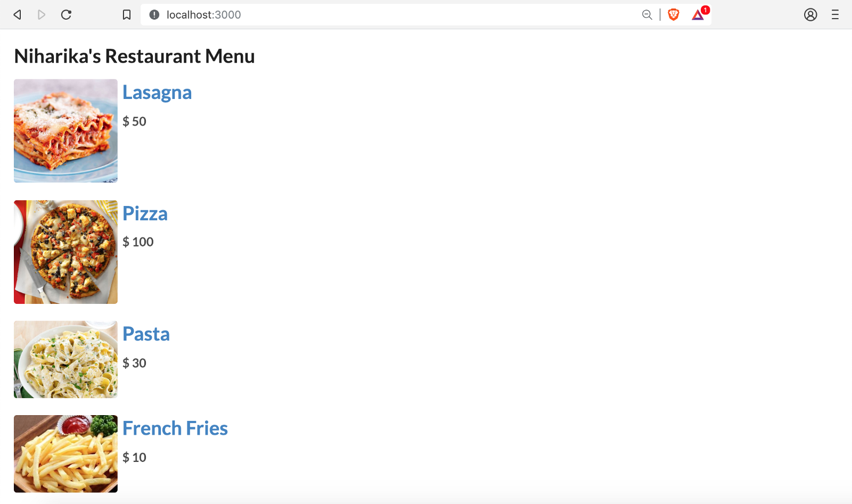
Task: Click the lasagna dish photo
Action: click(x=65, y=131)
